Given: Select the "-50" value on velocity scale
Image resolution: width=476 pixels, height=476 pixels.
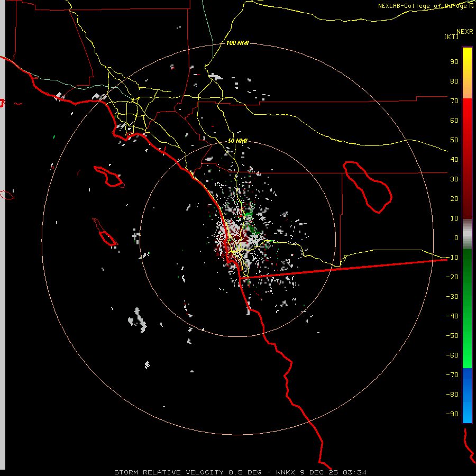Looking at the screenshot, I should tap(452, 336).
